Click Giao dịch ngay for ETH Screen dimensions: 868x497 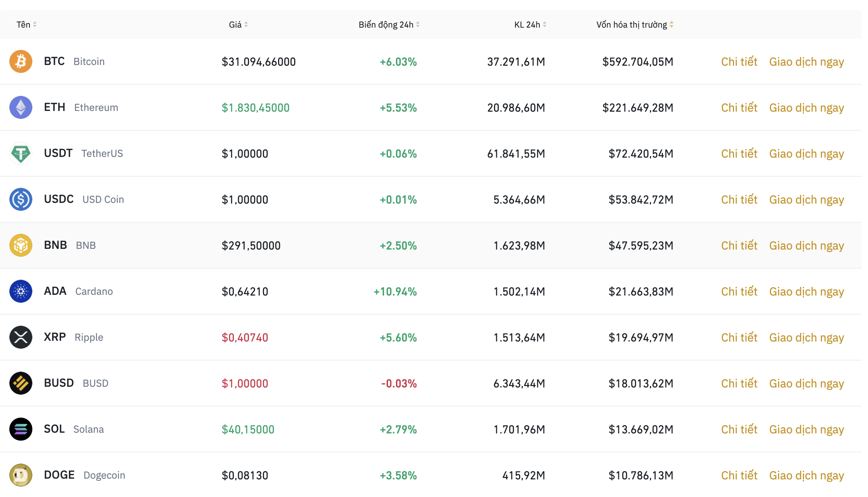pyautogui.click(x=807, y=108)
